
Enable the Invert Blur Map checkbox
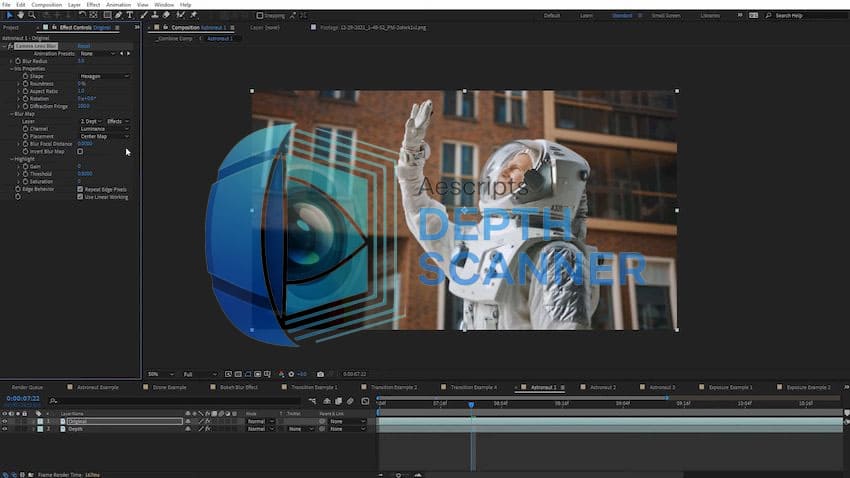80,152
